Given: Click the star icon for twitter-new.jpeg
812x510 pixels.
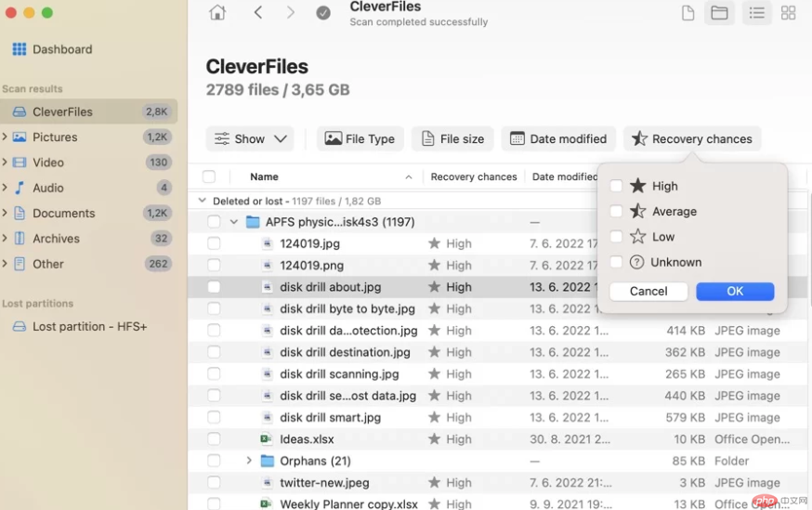Looking at the screenshot, I should pyautogui.click(x=435, y=482).
